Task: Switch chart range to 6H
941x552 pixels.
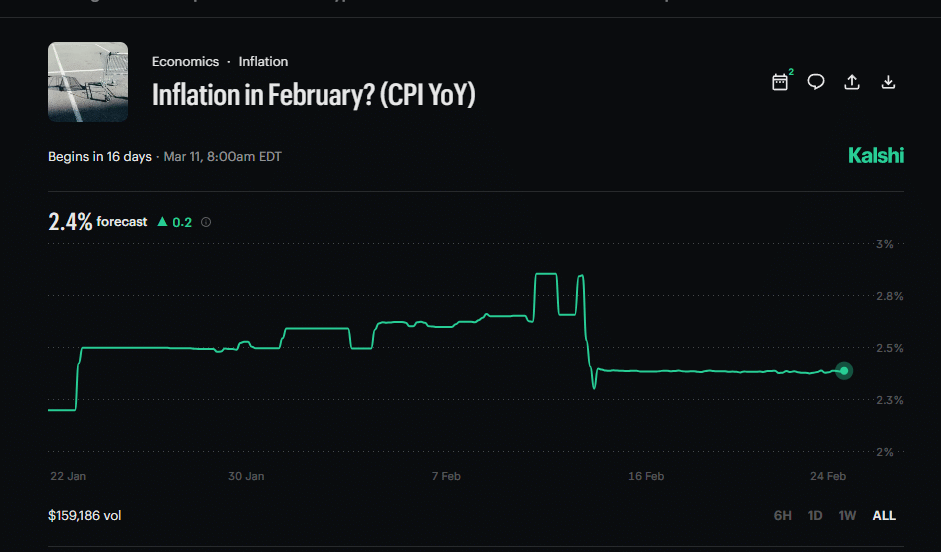Action: [x=783, y=516]
